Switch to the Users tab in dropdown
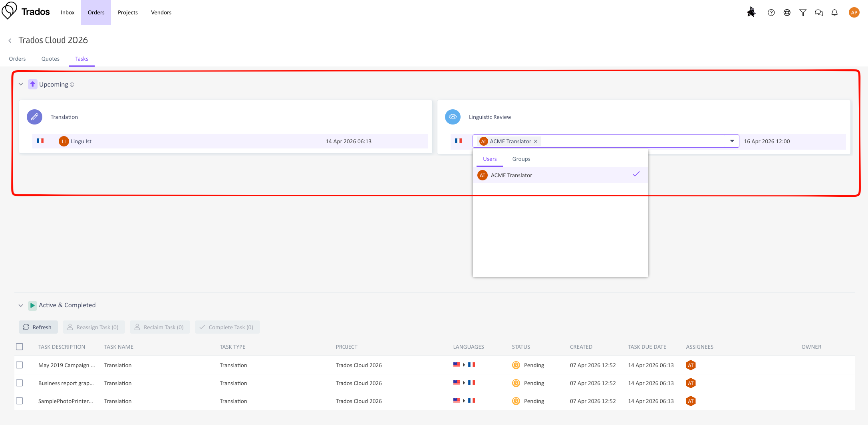 [x=490, y=159]
